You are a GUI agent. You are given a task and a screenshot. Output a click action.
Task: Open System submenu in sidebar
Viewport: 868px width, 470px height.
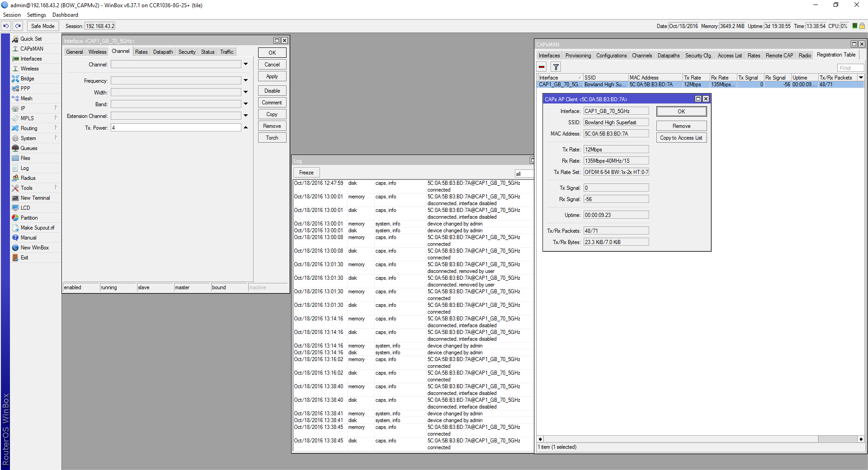click(x=28, y=138)
